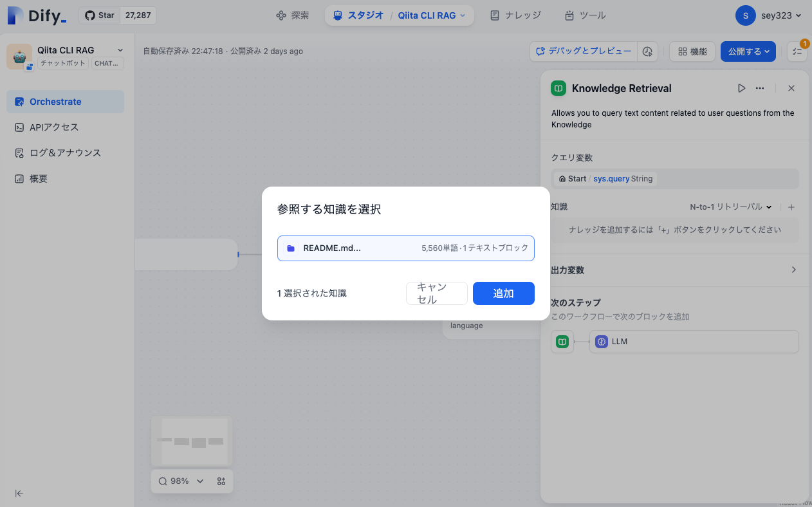Click デバッグとプレビュー button
Viewport: 812px width, 507px height.
click(584, 51)
